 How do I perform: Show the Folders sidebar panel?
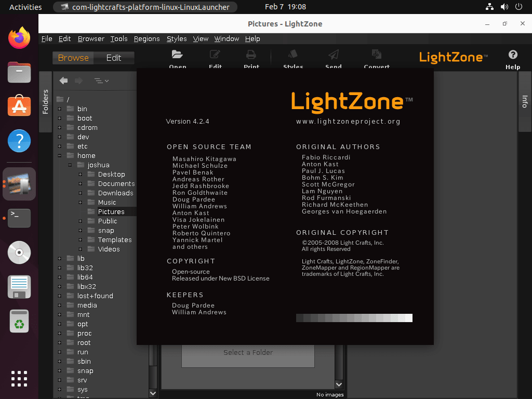tap(45, 101)
